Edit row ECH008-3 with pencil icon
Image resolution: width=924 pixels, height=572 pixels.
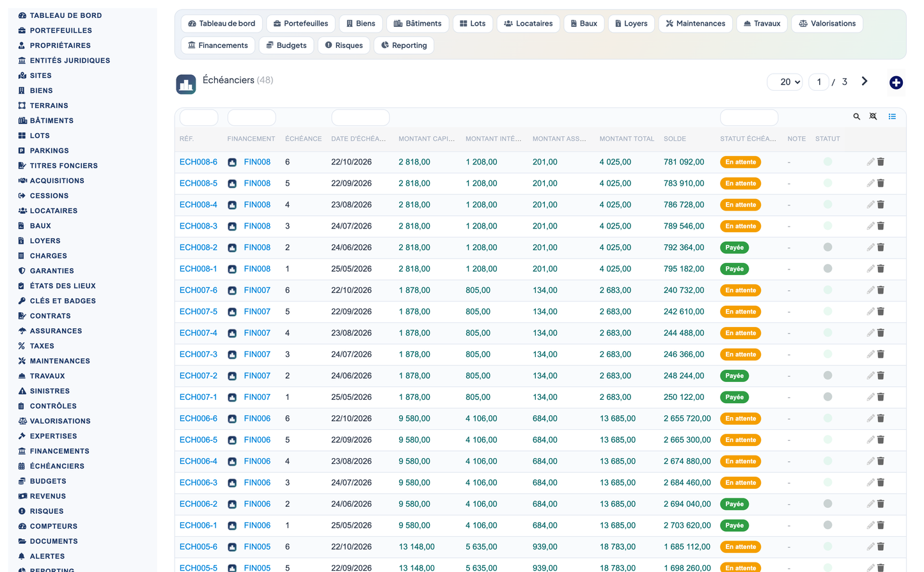[870, 226]
